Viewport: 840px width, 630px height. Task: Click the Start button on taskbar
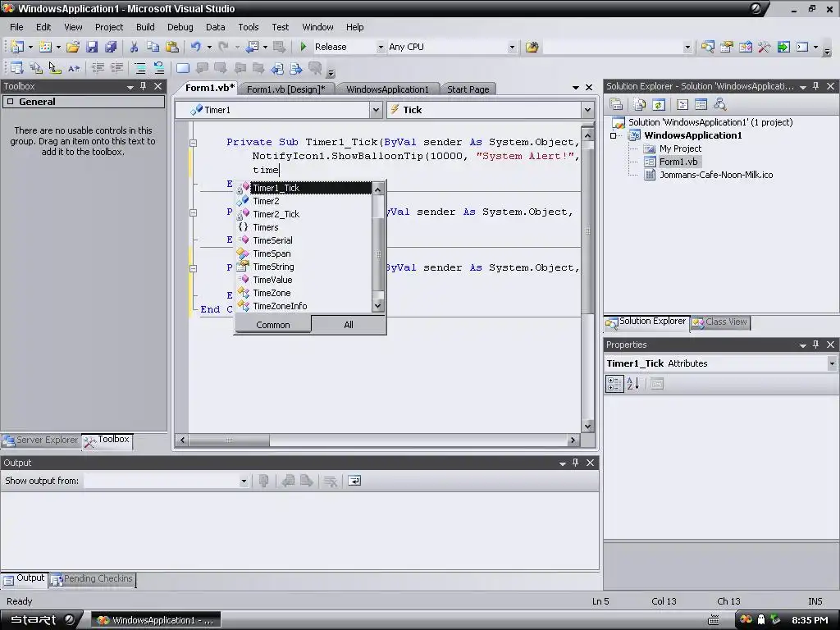pos(40,620)
